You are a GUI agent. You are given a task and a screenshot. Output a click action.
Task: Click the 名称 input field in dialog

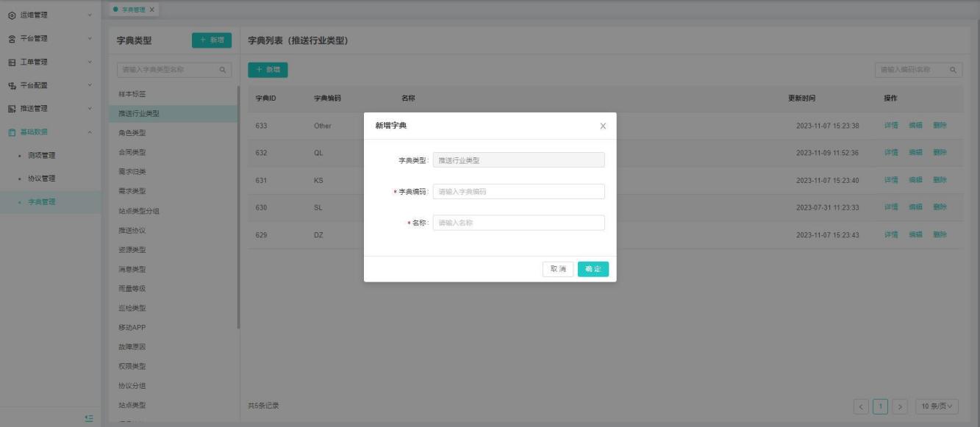[518, 223]
